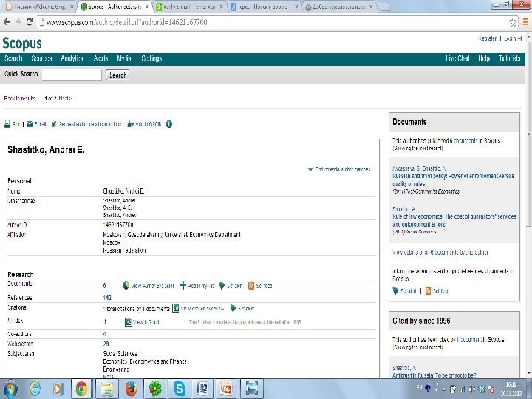Click the Scopus logo
The height and width of the screenshot is (399, 532).
[22, 44]
